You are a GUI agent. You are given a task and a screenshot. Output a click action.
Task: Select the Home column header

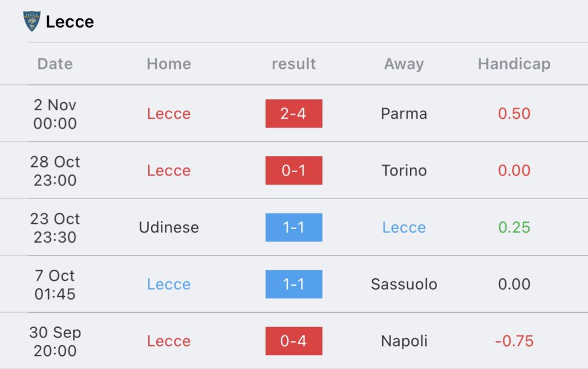169,64
